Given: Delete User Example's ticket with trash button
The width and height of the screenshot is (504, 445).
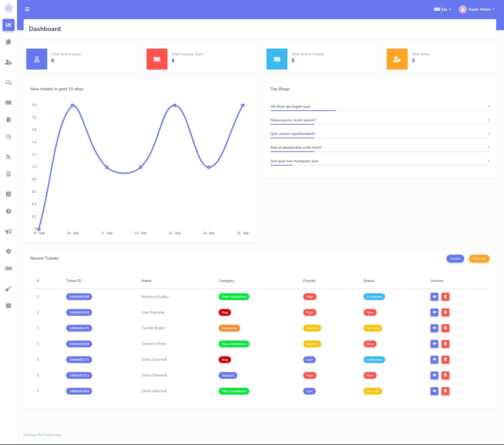Looking at the screenshot, I should (x=445, y=312).
